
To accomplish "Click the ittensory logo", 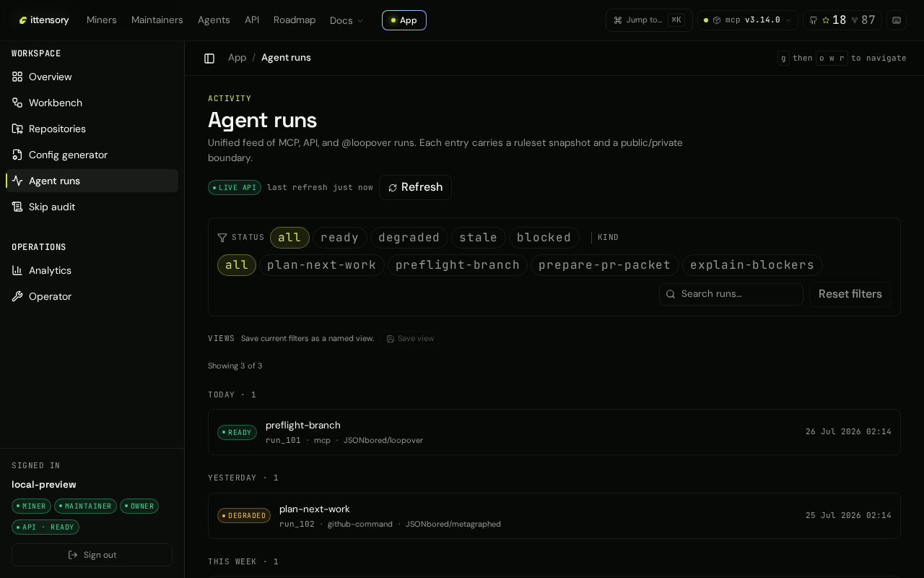I will point(44,20).
